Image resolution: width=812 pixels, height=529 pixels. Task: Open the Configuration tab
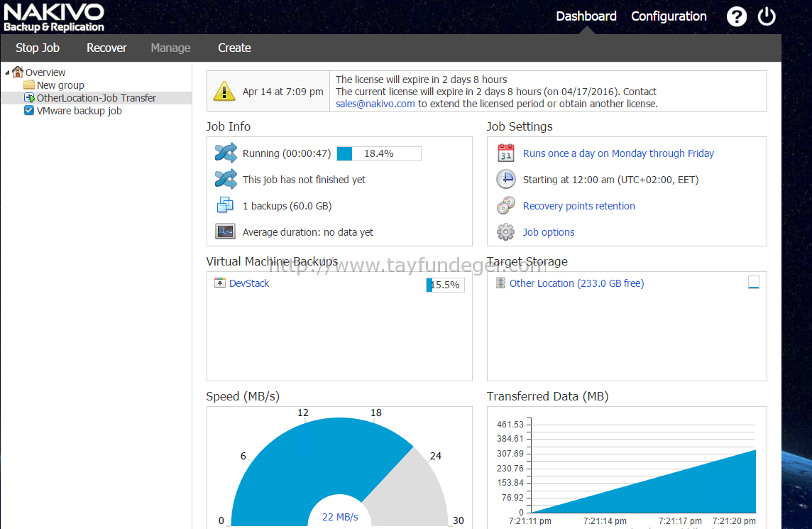[669, 16]
